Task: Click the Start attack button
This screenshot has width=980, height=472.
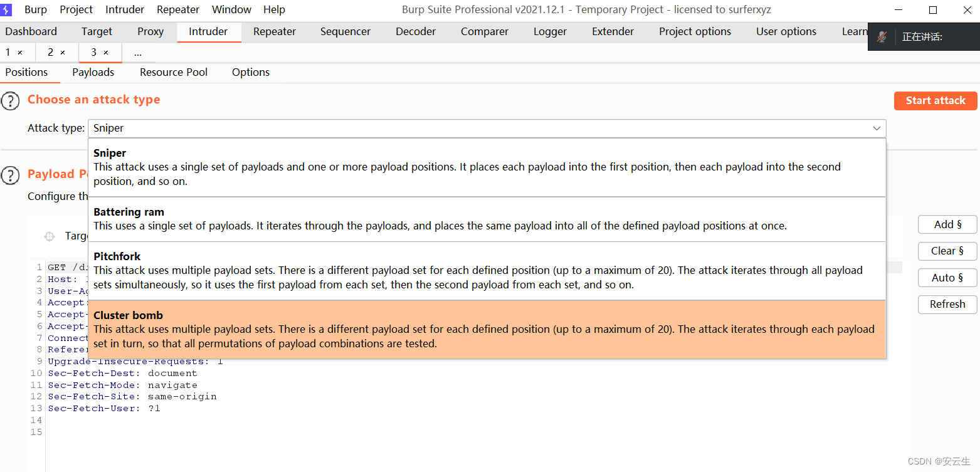Action: tap(935, 100)
